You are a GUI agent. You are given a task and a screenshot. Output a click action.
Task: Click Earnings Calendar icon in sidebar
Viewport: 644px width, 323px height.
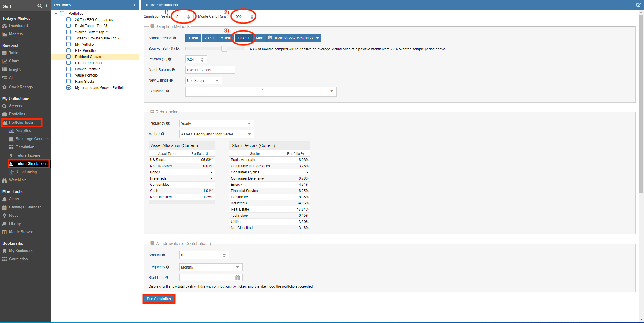(x=4, y=207)
